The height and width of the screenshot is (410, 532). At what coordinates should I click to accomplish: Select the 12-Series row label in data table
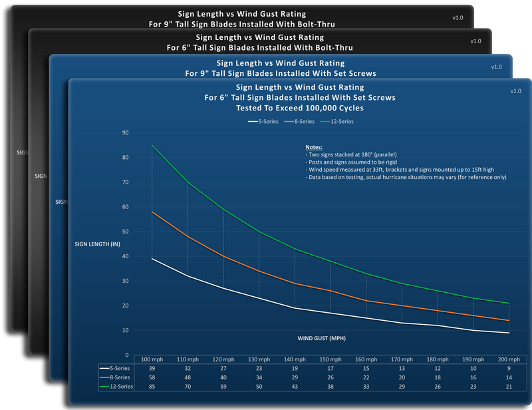[x=116, y=387]
